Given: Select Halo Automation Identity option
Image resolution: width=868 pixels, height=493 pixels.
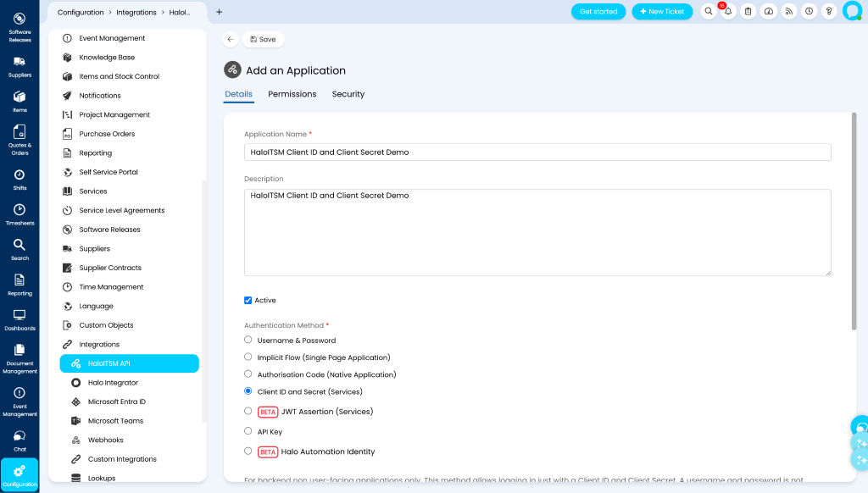Looking at the screenshot, I should [x=248, y=451].
